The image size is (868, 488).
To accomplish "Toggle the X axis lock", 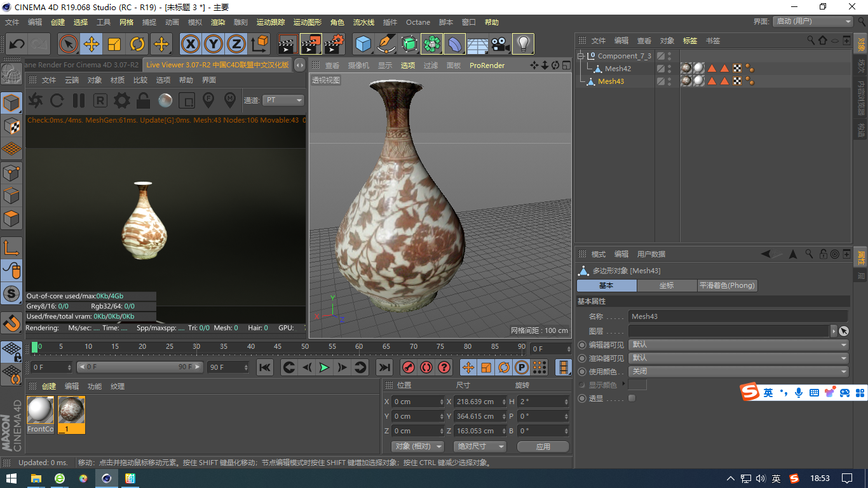I will pos(190,44).
